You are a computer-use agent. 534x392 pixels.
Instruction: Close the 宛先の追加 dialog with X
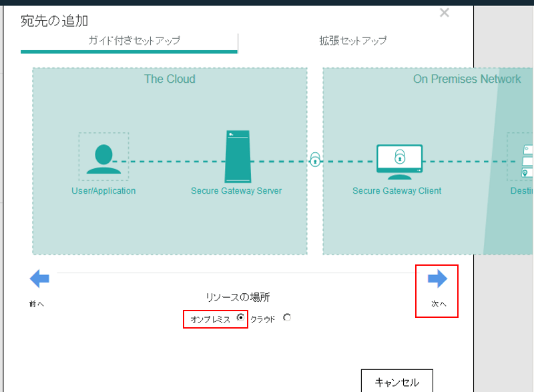(445, 13)
